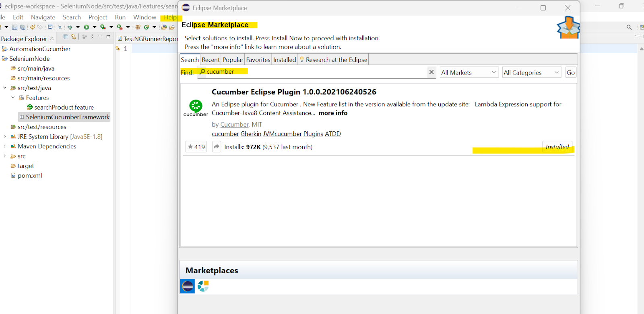The height and width of the screenshot is (314, 644).
Task: Open Package Explorer View Menu dots
Action: [x=93, y=37]
